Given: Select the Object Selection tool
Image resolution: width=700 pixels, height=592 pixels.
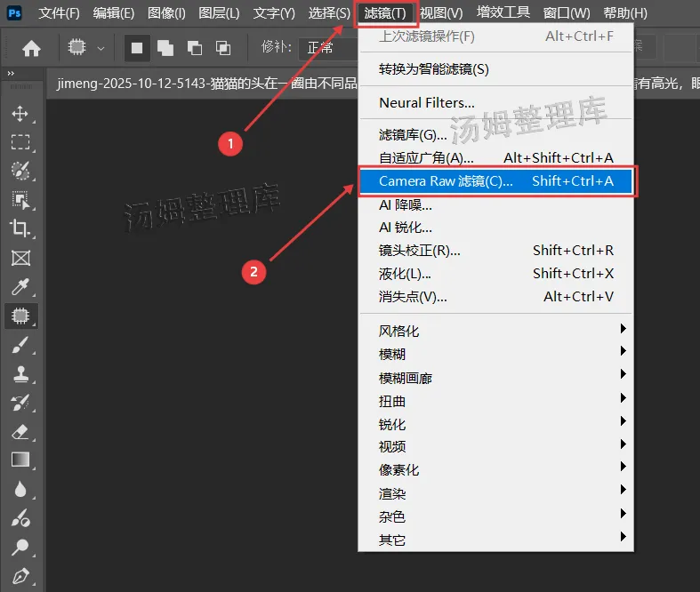Looking at the screenshot, I should (x=20, y=200).
